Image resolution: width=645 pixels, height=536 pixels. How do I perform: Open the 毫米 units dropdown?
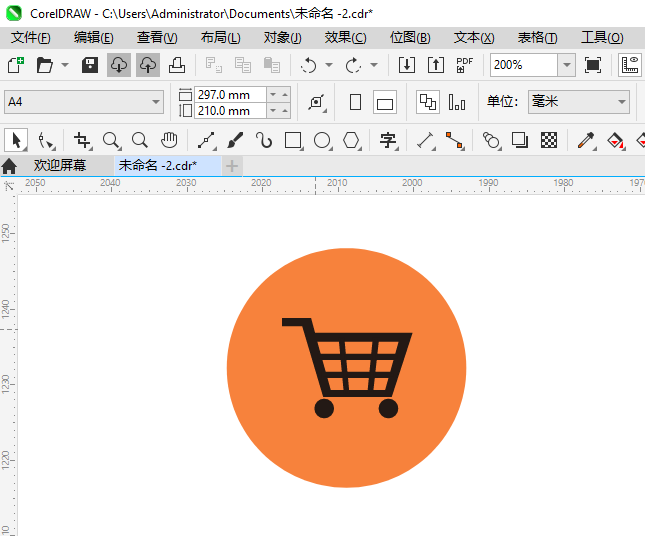pyautogui.click(x=579, y=102)
